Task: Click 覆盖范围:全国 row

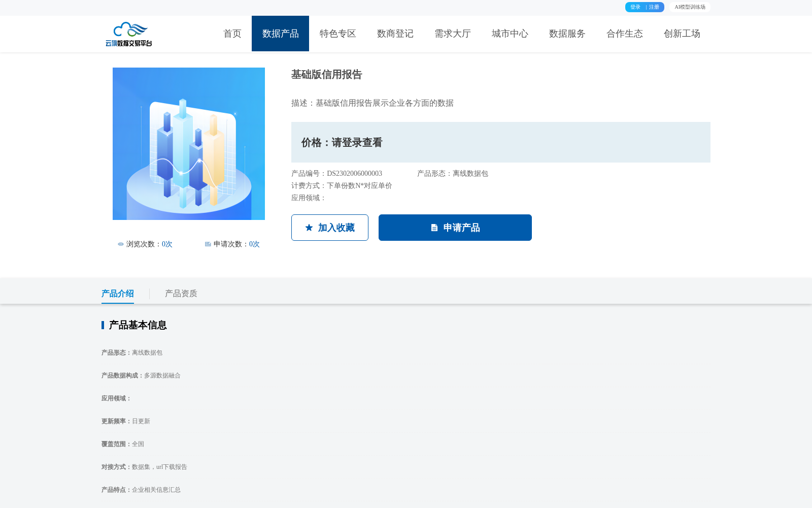Action: coord(123,444)
